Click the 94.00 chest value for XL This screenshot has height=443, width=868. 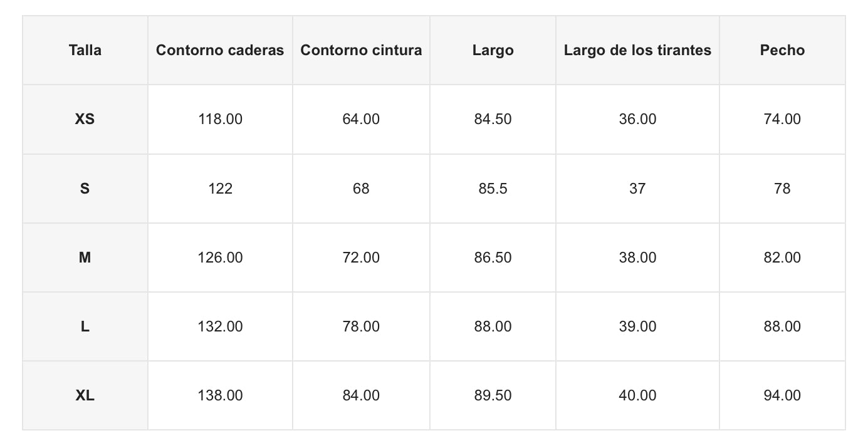coord(782,395)
